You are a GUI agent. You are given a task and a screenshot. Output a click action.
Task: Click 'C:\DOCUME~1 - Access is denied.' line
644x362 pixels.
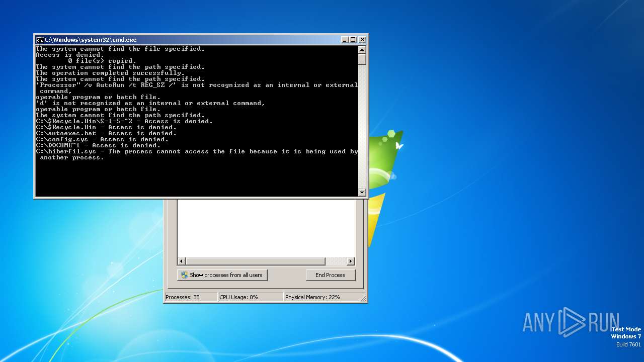coord(98,145)
